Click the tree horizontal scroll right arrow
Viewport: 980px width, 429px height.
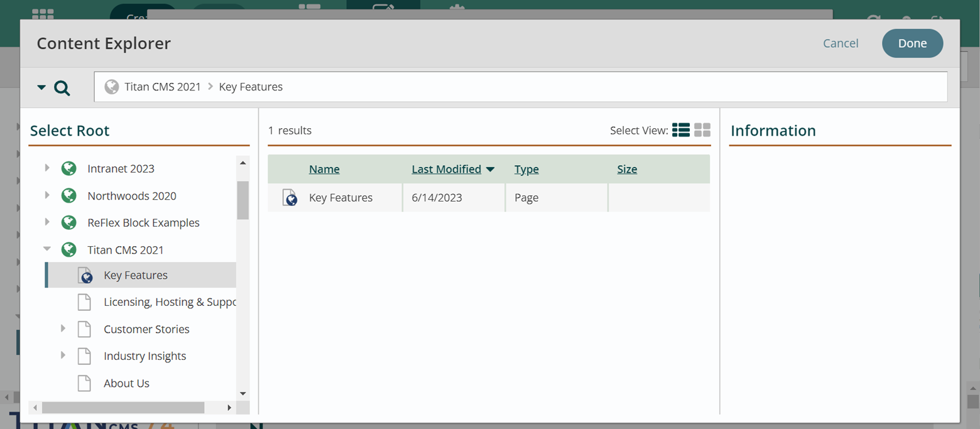point(229,408)
